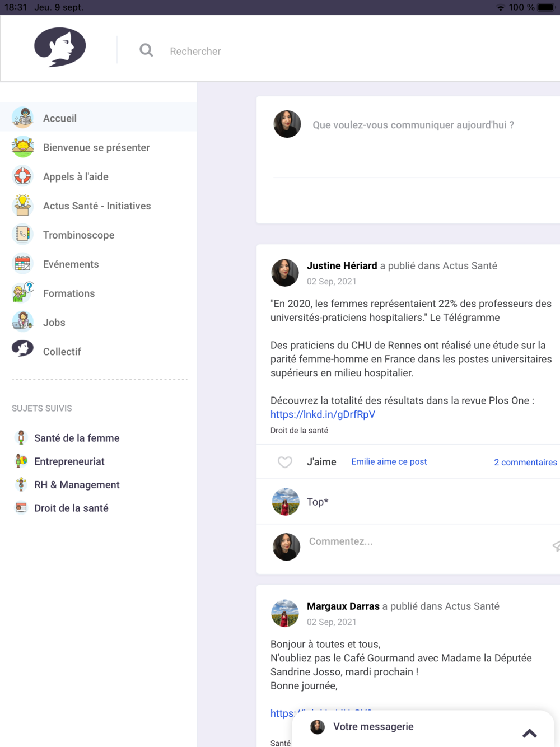Image resolution: width=560 pixels, height=747 pixels.
Task: Click the Collectif logo icon in sidebar
Action: (x=22, y=349)
